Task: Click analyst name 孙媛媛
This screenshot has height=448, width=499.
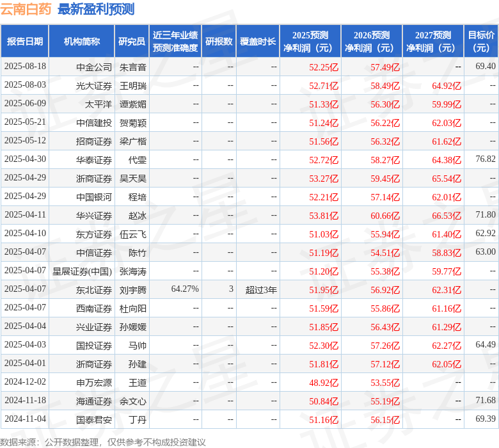Action: coord(132,326)
